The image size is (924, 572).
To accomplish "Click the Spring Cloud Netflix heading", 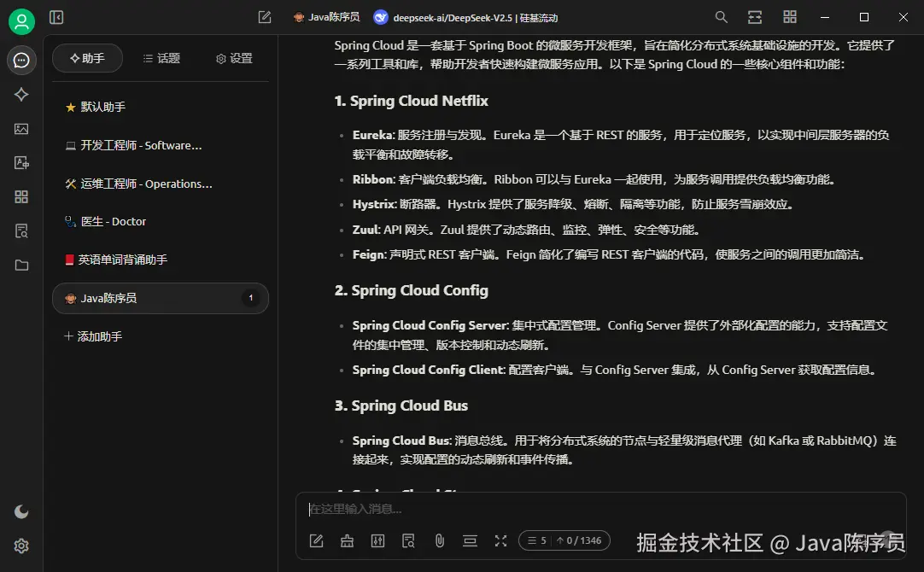I will pyautogui.click(x=412, y=101).
